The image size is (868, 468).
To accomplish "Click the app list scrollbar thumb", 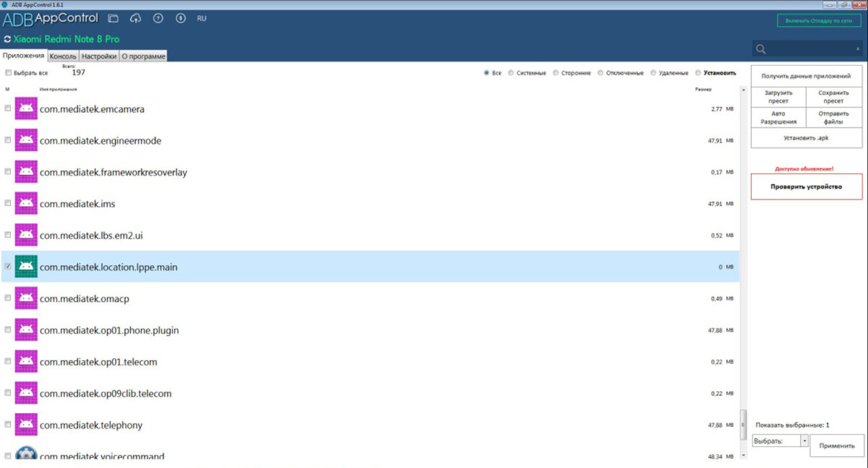I will (x=743, y=426).
